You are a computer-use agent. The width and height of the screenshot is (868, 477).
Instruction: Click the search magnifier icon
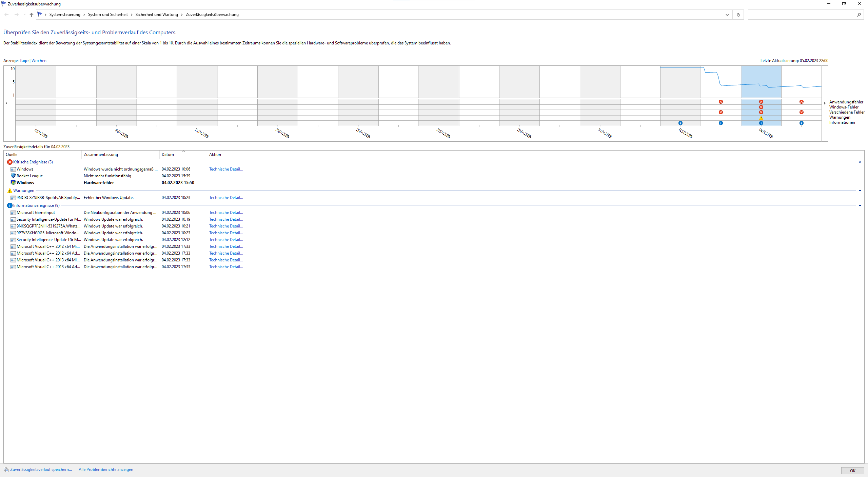[859, 15]
